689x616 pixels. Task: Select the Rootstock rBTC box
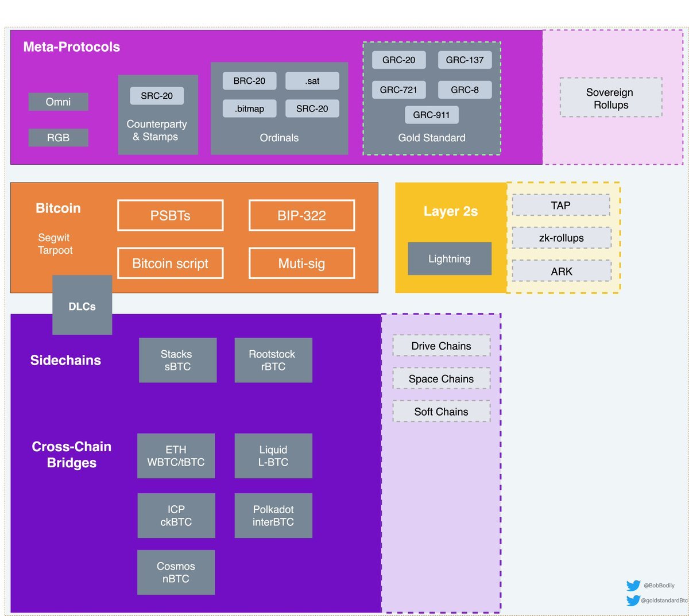(273, 360)
